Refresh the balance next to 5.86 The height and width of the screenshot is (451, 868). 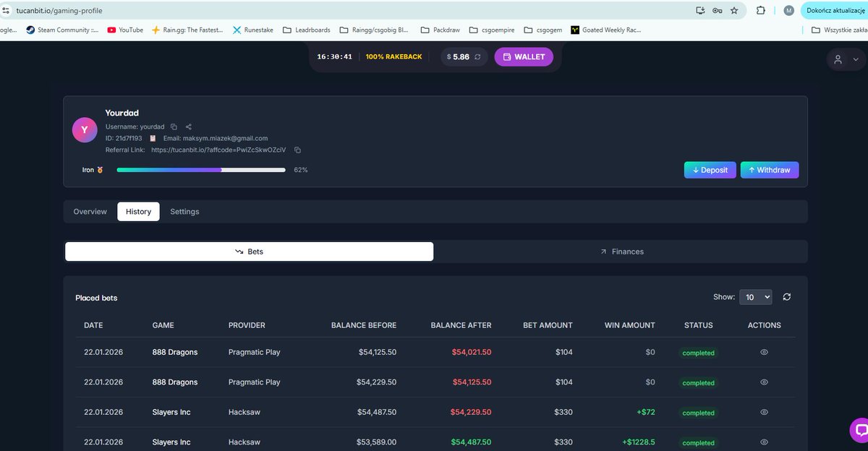tap(477, 56)
